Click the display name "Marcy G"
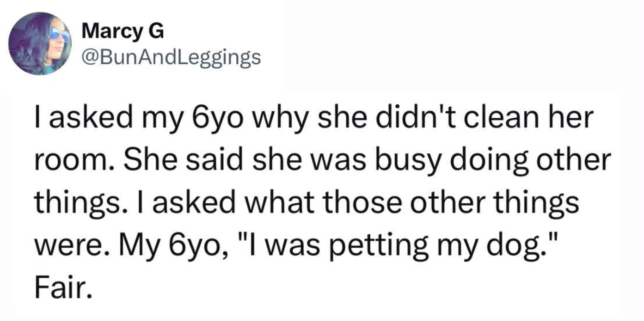Screen dimensions: 644x321 [x=123, y=31]
